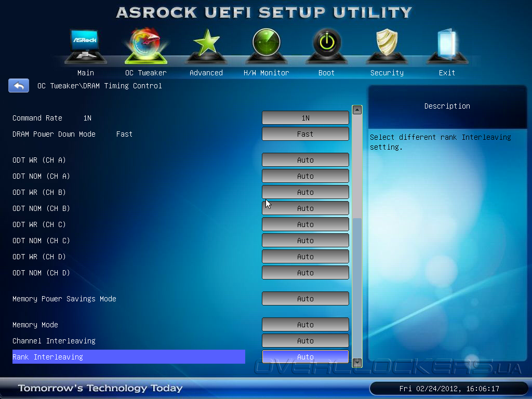Switch to the Exit tab label

point(447,73)
